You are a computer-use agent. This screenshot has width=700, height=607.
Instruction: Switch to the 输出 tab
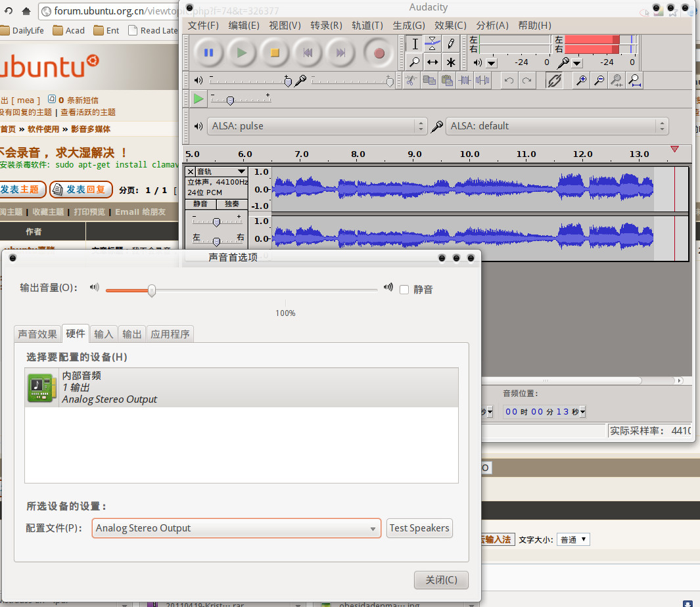point(131,334)
